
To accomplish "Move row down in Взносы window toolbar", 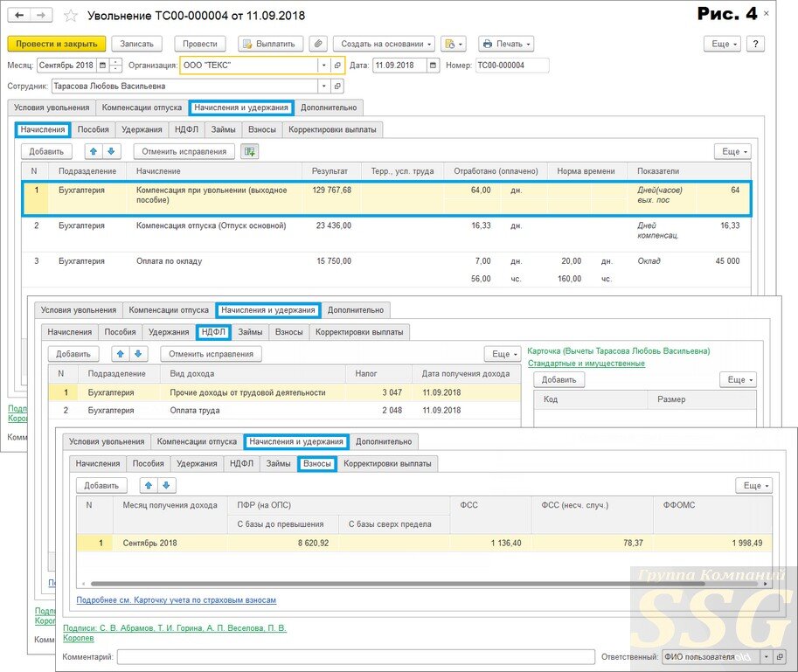I will 166,485.
